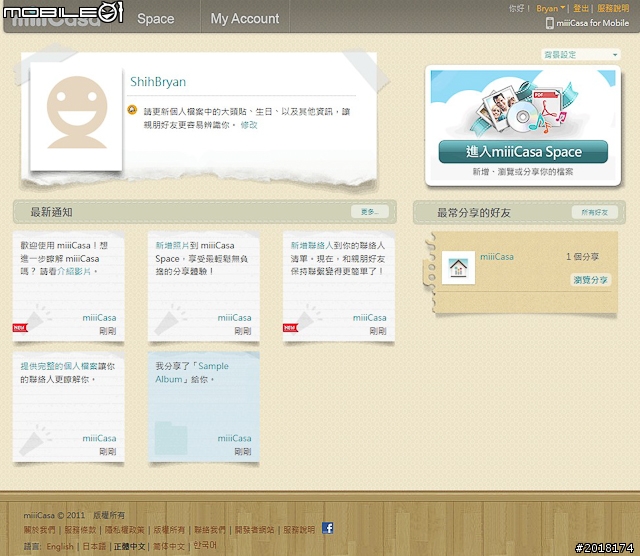Viewport: 640px width, 556px height.
Task: Click the miiiCasa for Mobile phone icon
Action: coord(549,23)
